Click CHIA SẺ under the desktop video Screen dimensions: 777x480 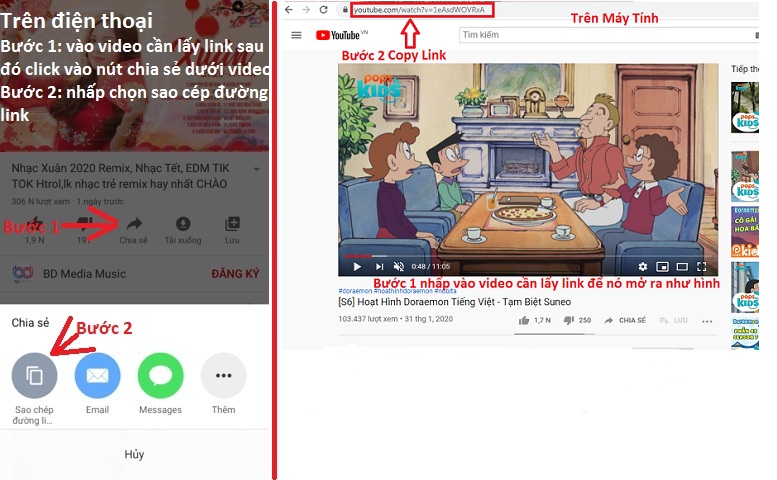625,320
